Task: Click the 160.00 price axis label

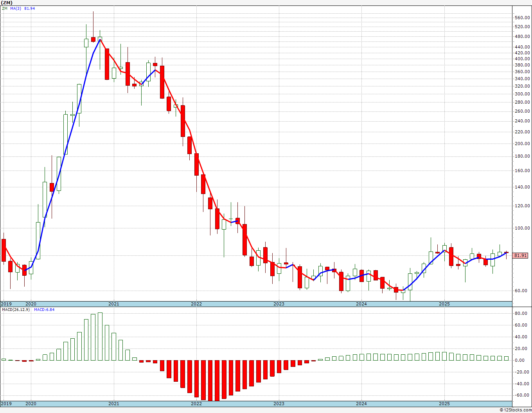Action: pyautogui.click(x=523, y=171)
